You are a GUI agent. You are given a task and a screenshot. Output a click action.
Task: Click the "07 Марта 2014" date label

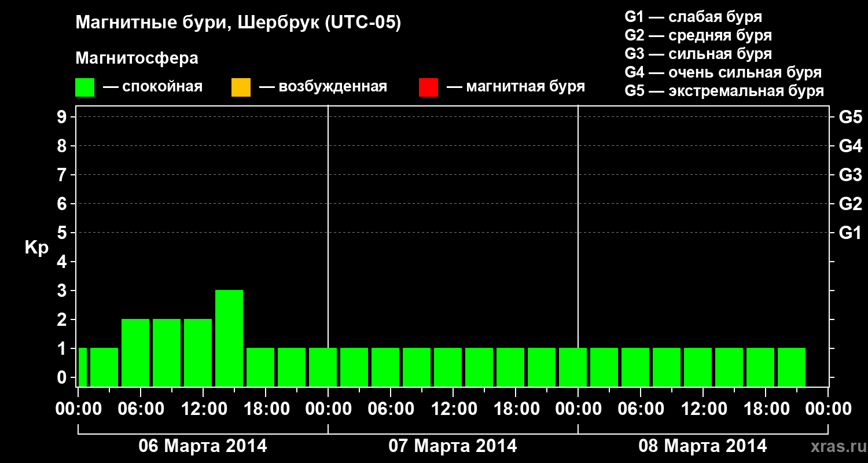[453, 446]
